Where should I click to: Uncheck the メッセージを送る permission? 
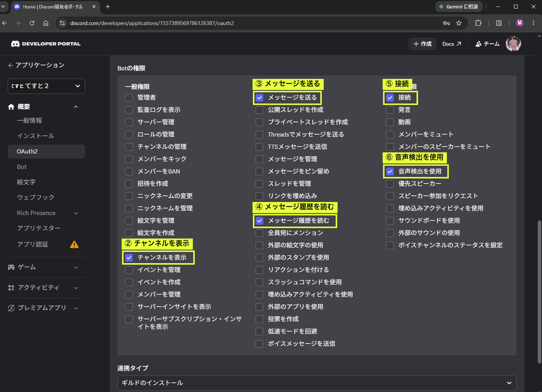coord(259,98)
